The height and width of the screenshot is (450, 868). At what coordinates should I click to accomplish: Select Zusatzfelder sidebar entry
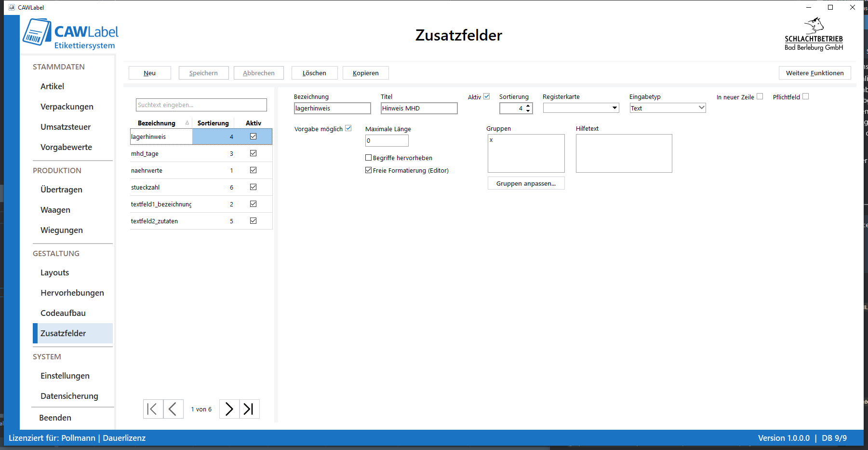tap(73, 333)
